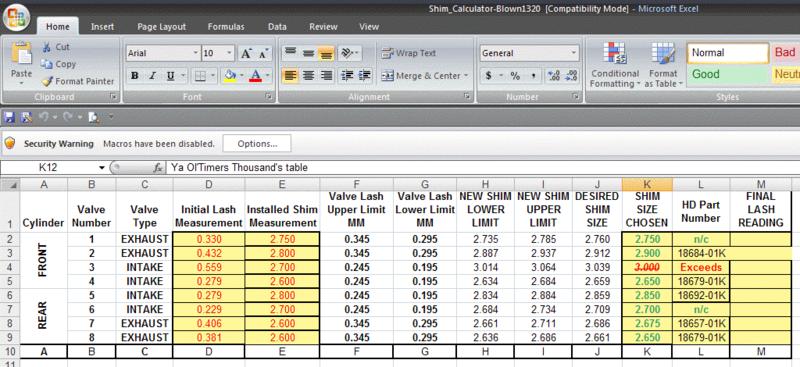Viewport: 800px width, 367px height.
Task: Click the second save icon in Quick Access Toolbar
Action: (x=26, y=117)
